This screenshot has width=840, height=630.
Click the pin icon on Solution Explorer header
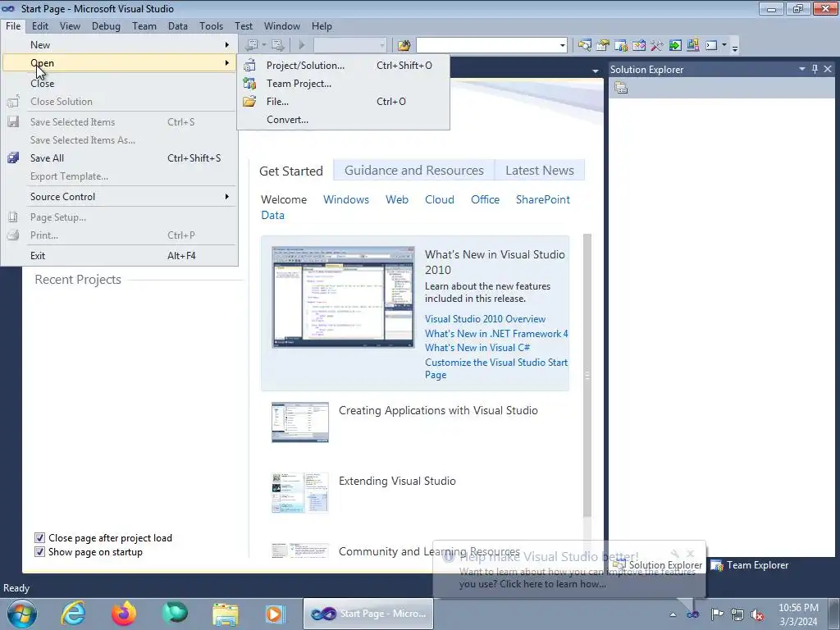[x=815, y=69]
